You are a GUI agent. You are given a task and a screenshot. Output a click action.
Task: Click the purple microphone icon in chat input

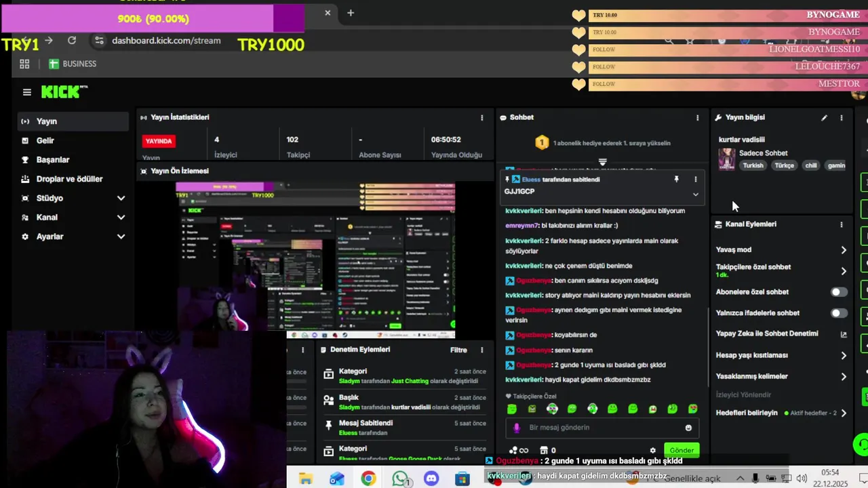click(517, 428)
